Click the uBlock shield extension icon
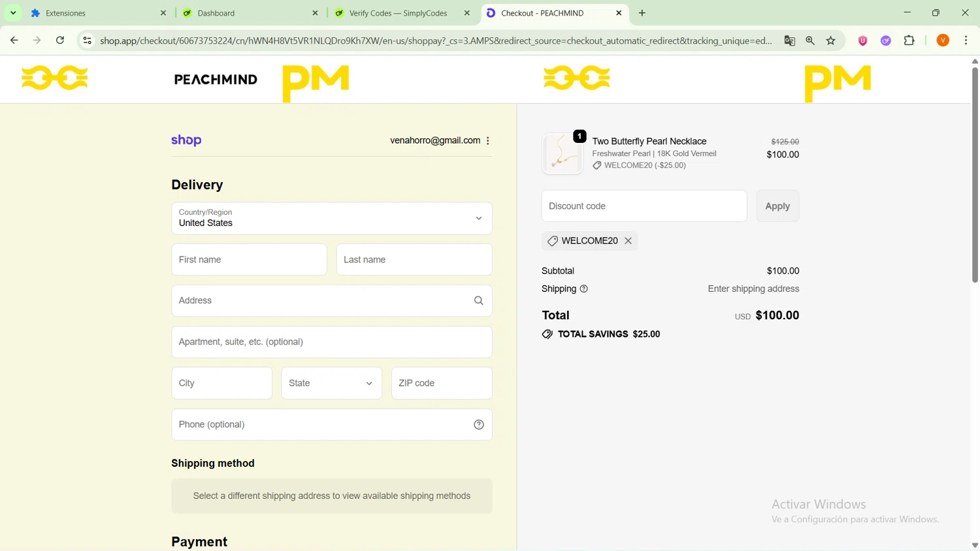 863,40
